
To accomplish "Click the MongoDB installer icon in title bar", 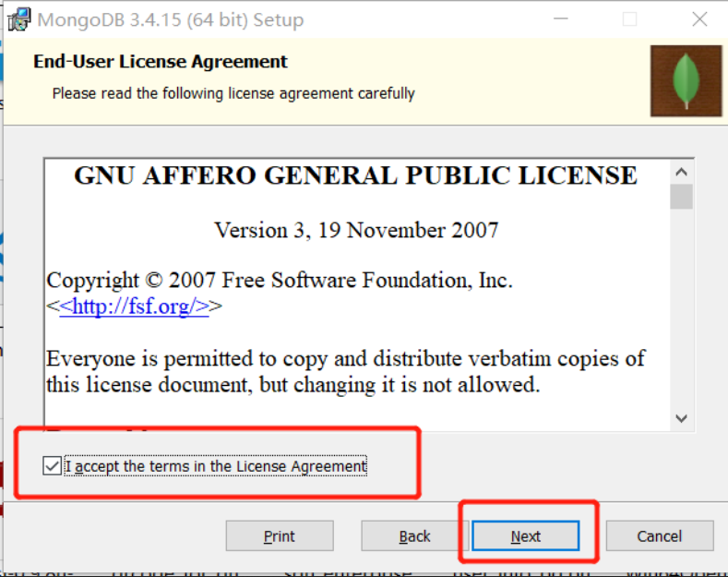I will 19,19.
